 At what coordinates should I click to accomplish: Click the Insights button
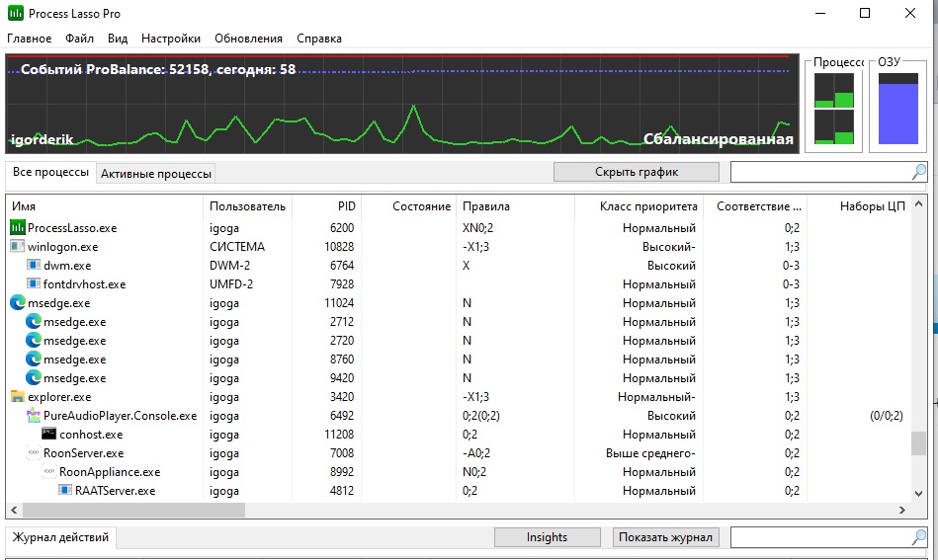pyautogui.click(x=548, y=537)
